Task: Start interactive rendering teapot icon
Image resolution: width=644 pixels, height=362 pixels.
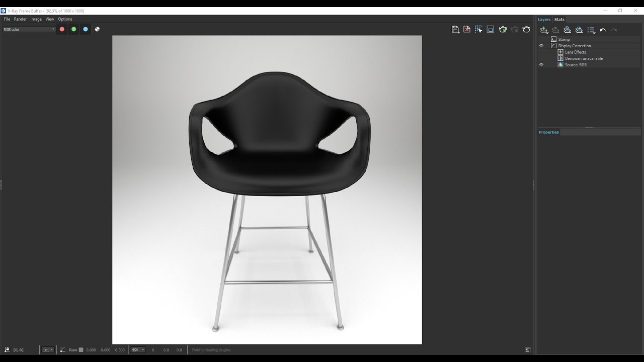Action: click(x=503, y=29)
